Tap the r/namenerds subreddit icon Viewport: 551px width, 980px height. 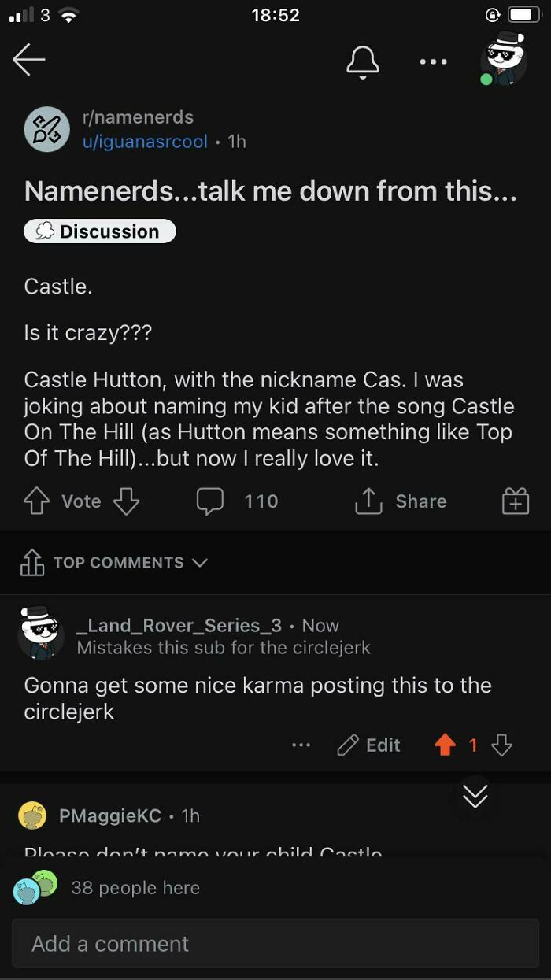pyautogui.click(x=47, y=129)
